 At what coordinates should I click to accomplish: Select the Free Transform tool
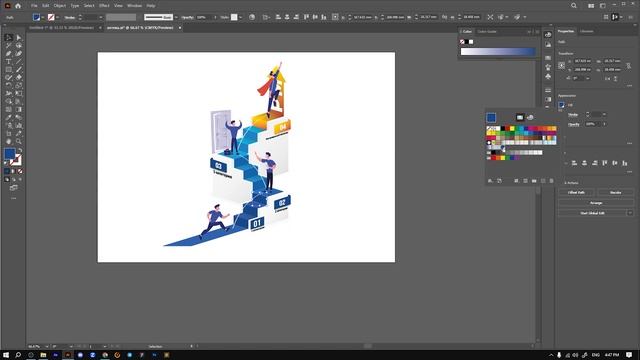coord(19,93)
